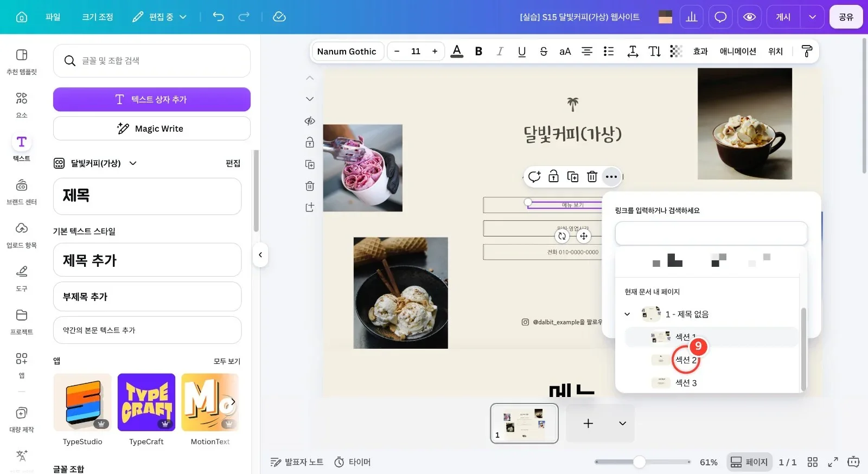The height and width of the screenshot is (474, 868).
Task: Open more options on floating toolbar
Action: click(x=611, y=176)
